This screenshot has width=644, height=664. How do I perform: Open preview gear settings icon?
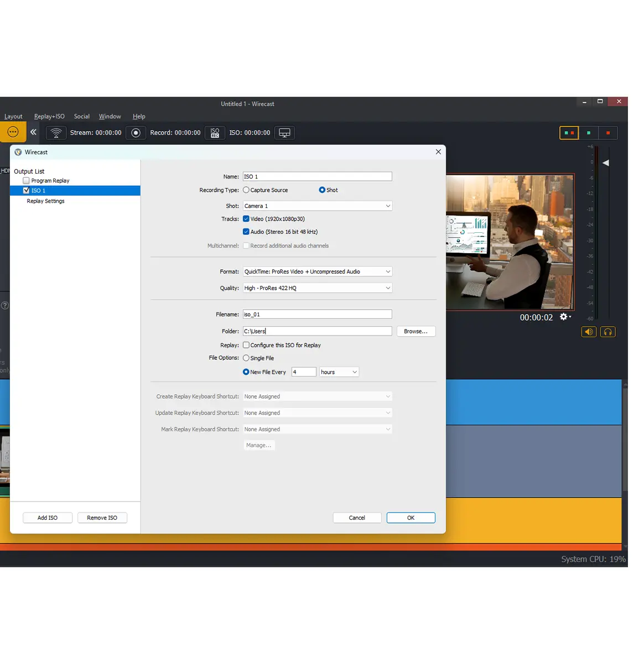(565, 317)
